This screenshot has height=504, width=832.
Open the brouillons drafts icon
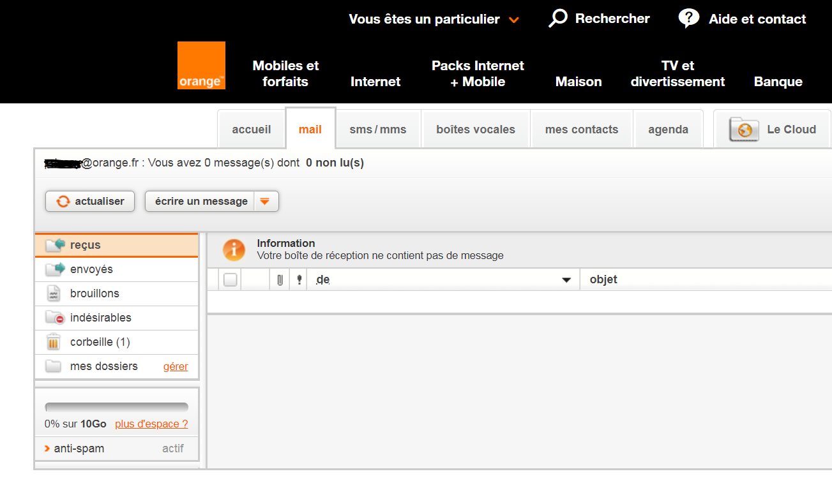[x=55, y=293]
